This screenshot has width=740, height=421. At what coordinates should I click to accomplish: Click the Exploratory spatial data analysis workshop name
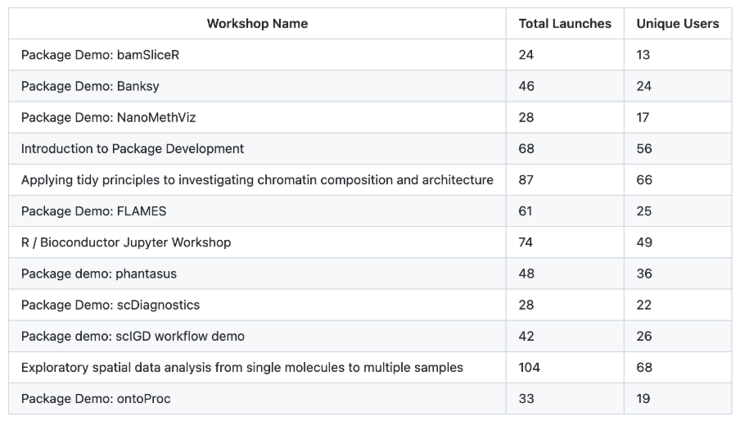242,367
